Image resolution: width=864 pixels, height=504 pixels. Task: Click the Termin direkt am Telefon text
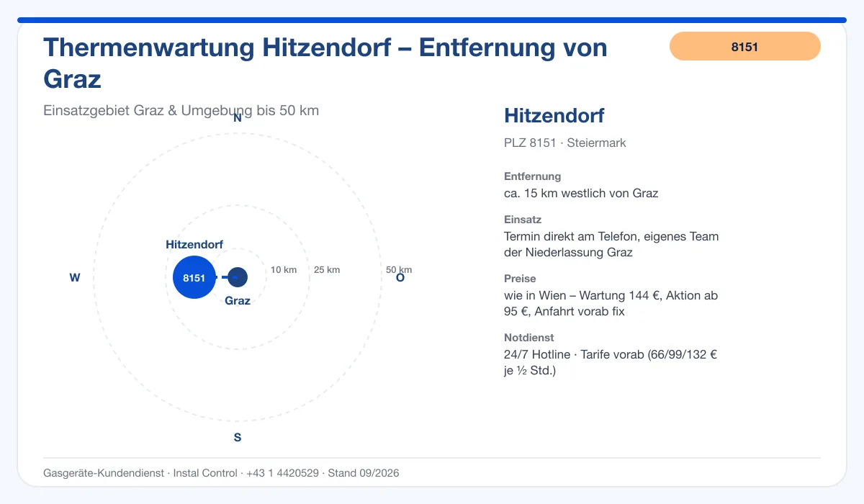coord(611,244)
